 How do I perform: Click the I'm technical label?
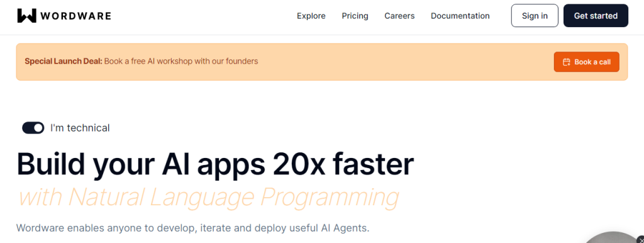pyautogui.click(x=80, y=128)
